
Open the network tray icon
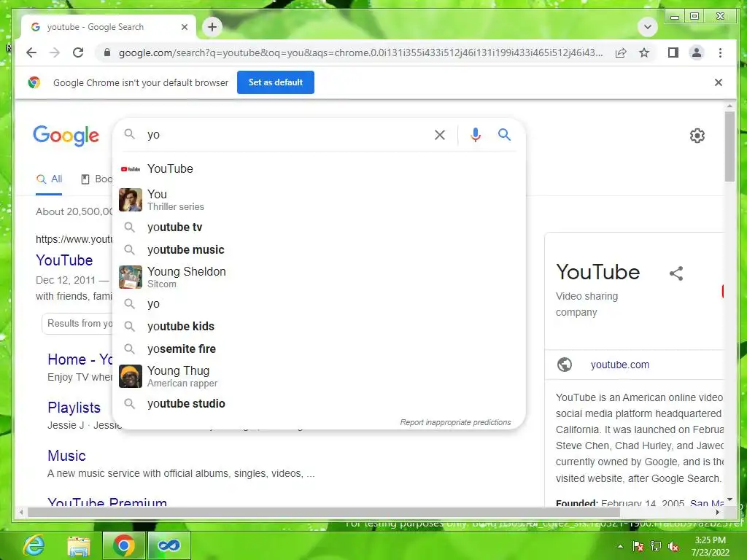pos(656,546)
